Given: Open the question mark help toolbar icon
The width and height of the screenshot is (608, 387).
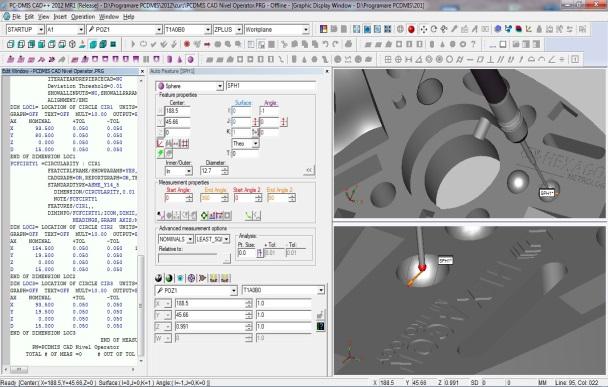Looking at the screenshot, I should coord(473,44).
